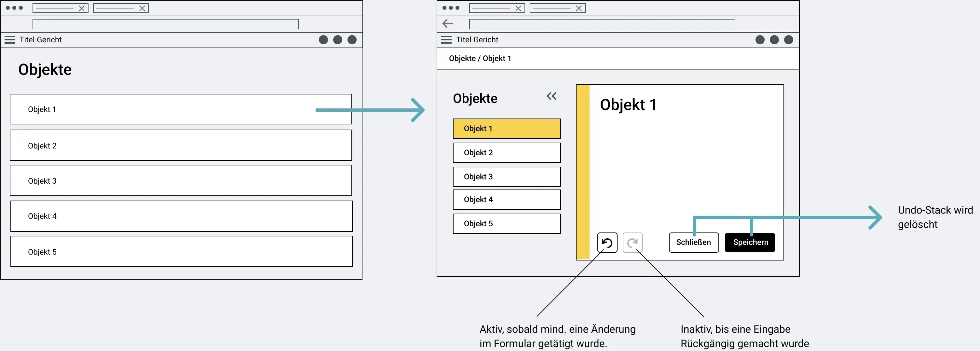Close second browser tab in right window

(x=578, y=8)
